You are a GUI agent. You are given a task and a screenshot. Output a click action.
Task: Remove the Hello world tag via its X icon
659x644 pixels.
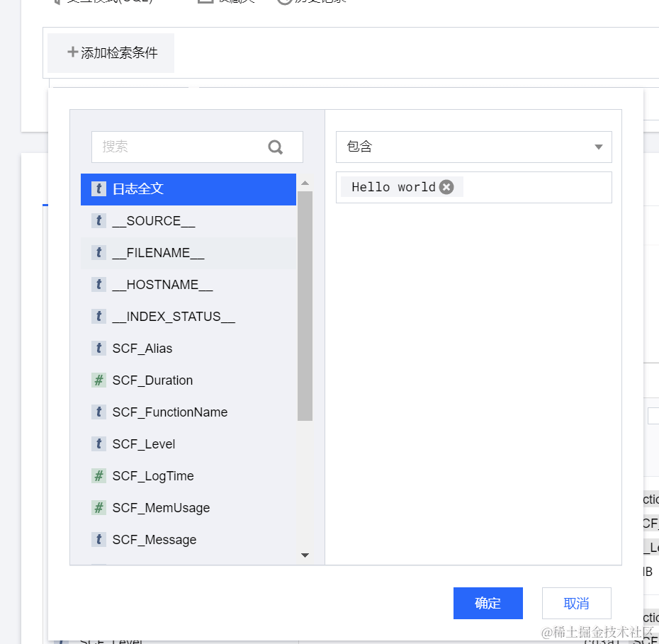coord(446,186)
